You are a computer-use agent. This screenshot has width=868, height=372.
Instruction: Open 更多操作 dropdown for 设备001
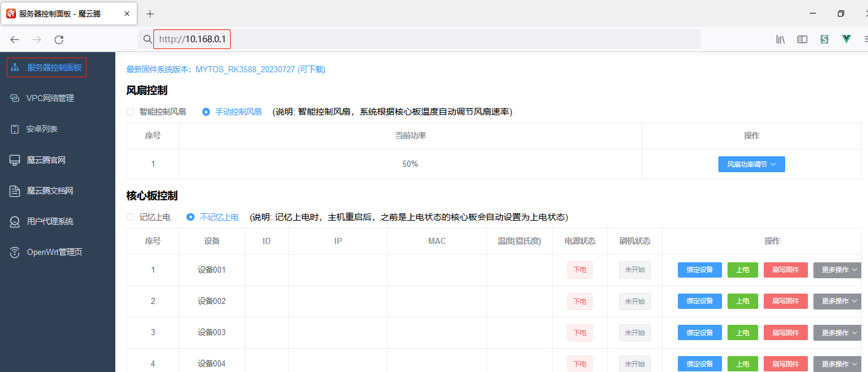pyautogui.click(x=838, y=270)
